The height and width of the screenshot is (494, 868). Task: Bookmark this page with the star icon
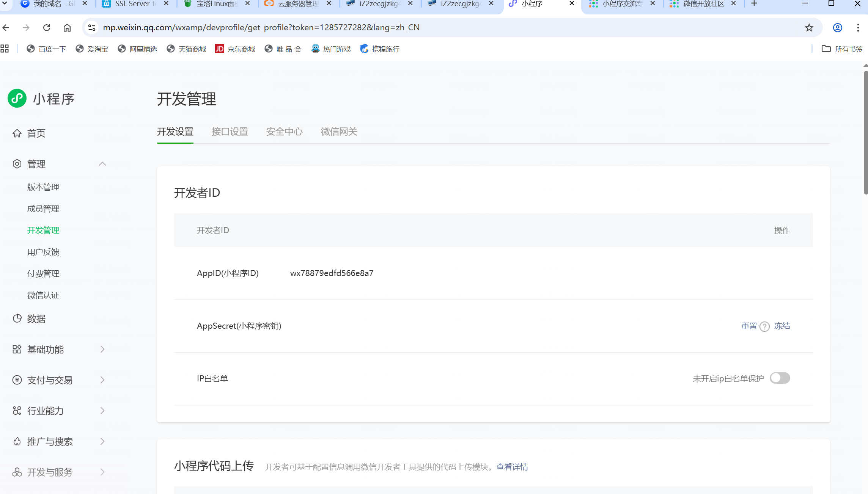pyautogui.click(x=809, y=28)
